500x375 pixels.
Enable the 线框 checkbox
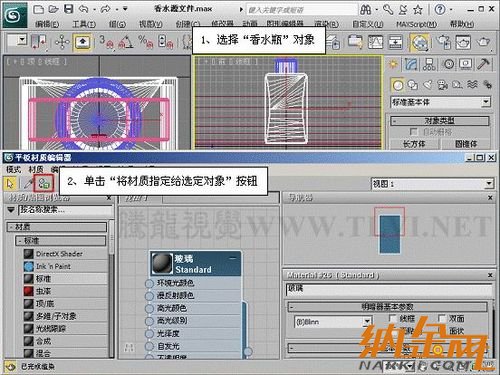393,318
